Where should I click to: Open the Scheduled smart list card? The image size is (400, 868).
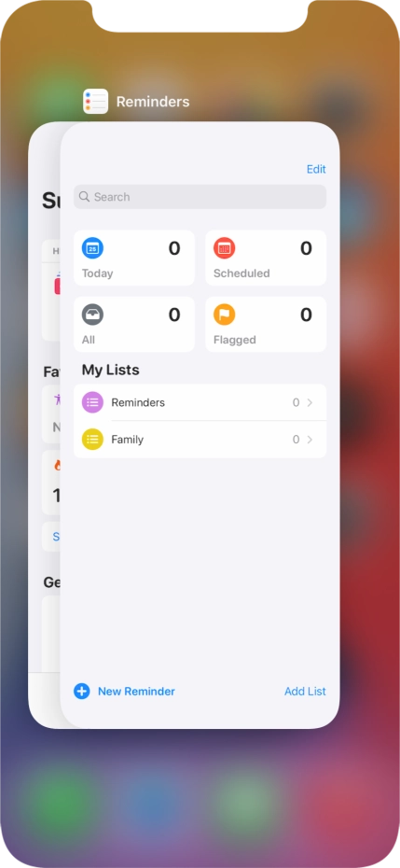(x=266, y=258)
